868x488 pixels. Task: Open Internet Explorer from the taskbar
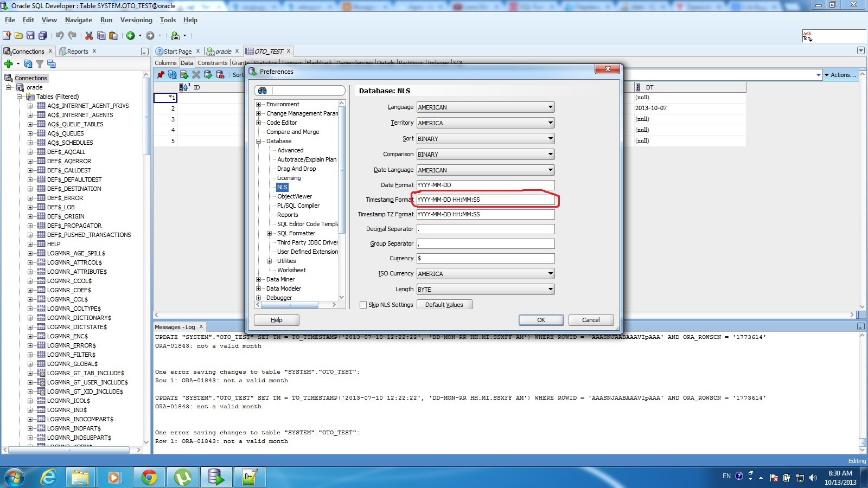coord(48,477)
